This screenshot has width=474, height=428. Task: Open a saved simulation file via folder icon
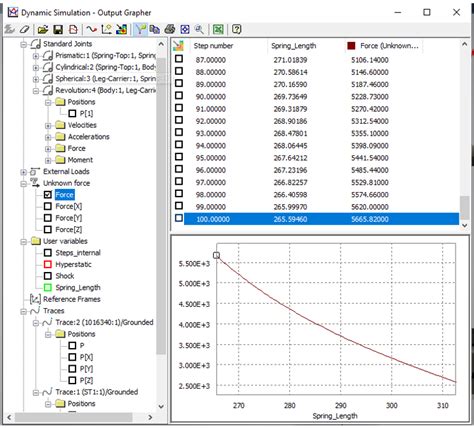42,29
